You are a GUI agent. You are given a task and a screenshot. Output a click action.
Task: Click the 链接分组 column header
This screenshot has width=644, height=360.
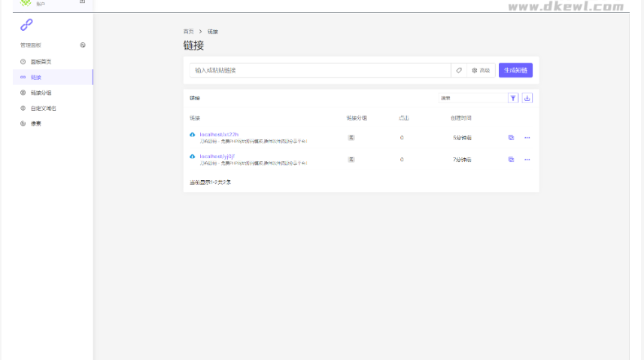pyautogui.click(x=357, y=118)
